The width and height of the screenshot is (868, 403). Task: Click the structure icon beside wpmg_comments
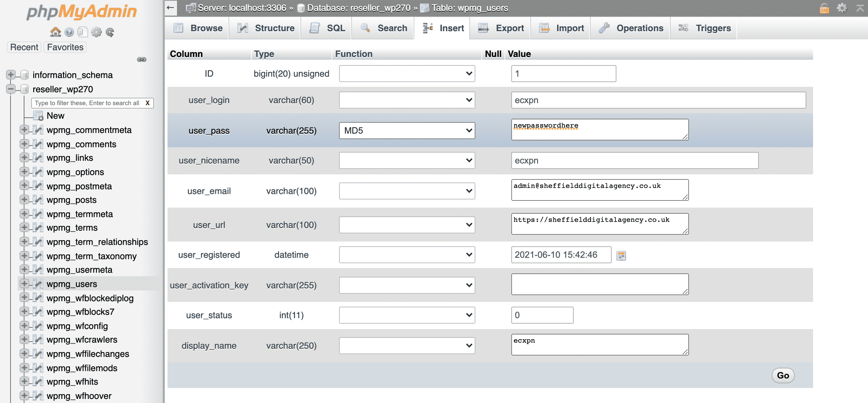[x=38, y=144]
